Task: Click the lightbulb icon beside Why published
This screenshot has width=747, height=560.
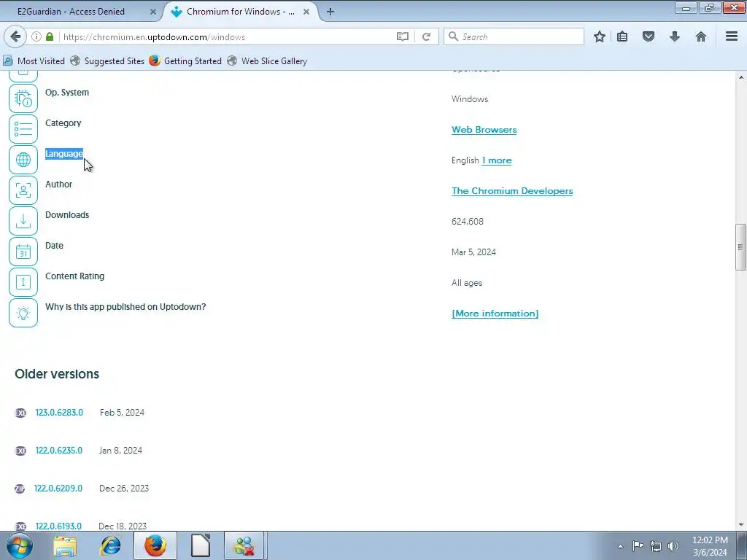Action: tap(23, 313)
